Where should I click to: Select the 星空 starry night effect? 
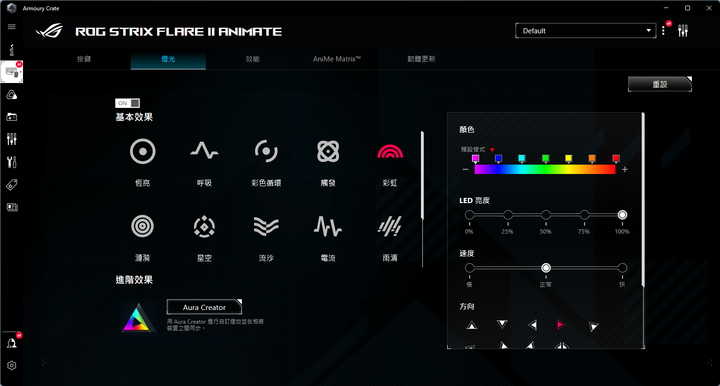coord(204,226)
